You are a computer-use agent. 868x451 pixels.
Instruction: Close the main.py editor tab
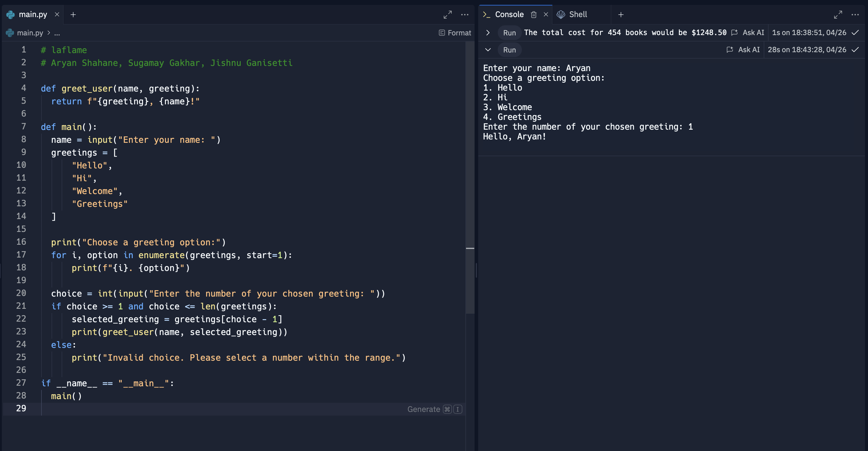click(x=57, y=14)
